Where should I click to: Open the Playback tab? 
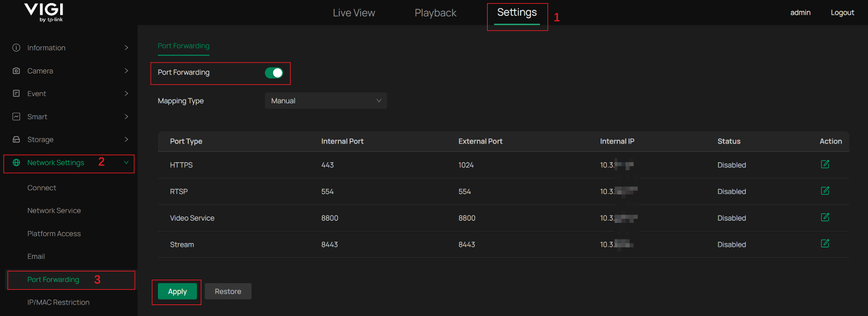point(436,13)
